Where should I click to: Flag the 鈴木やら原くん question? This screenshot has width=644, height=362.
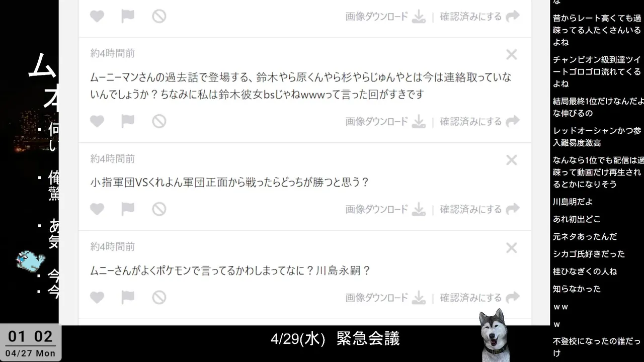(128, 121)
